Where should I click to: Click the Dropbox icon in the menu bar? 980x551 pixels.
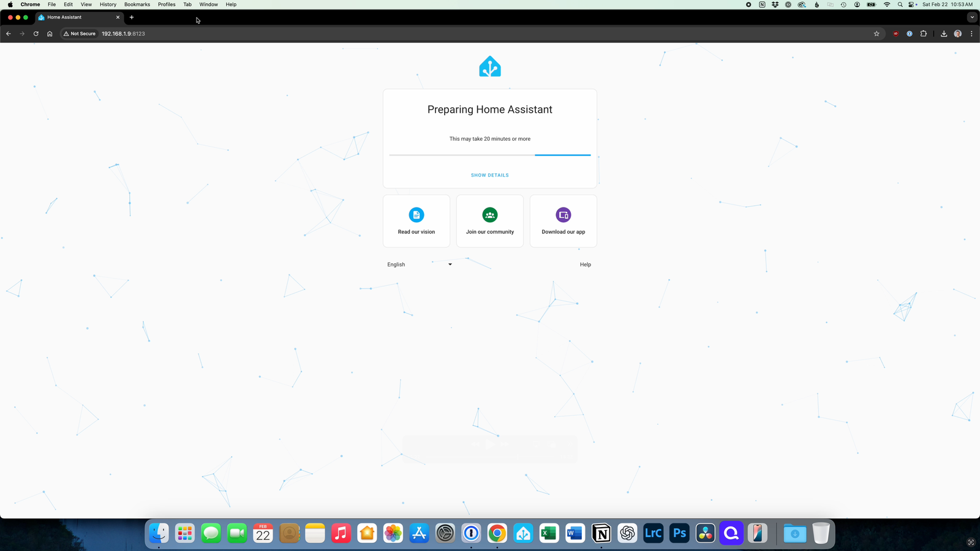[775, 4]
